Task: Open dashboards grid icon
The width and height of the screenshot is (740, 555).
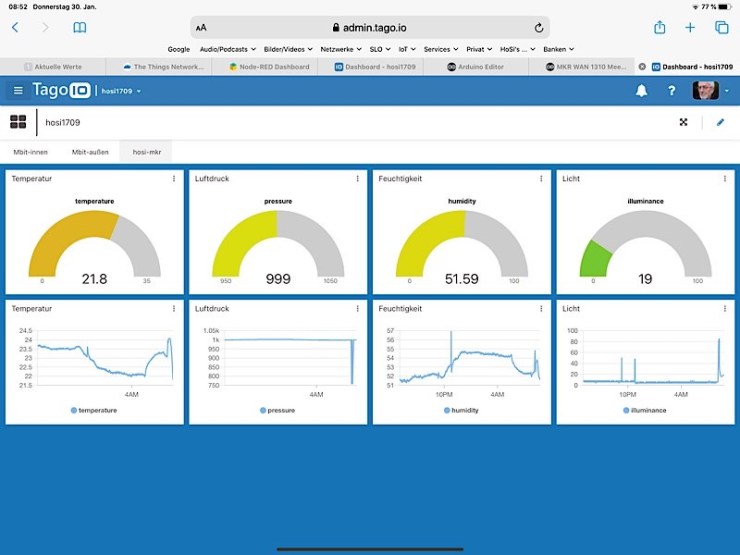Action: pos(18,122)
